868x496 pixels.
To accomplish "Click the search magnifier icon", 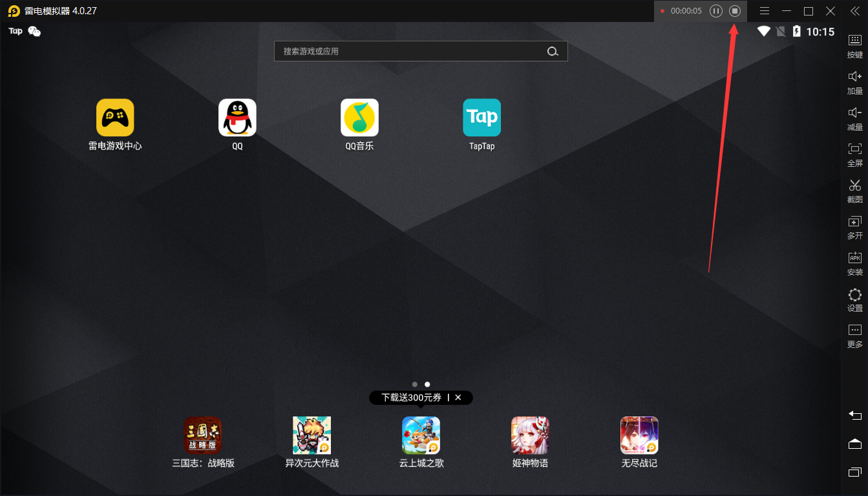I will tap(553, 52).
